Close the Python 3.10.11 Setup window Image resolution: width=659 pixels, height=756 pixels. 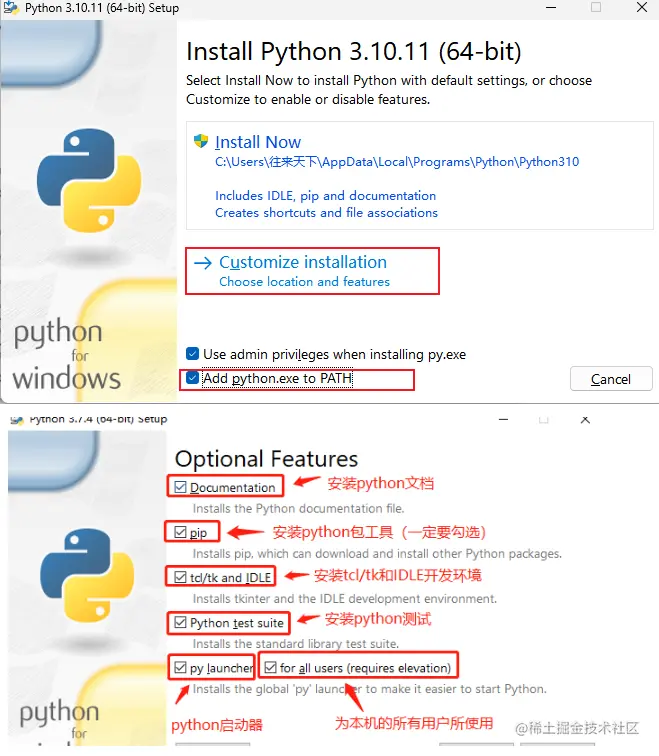point(642,7)
